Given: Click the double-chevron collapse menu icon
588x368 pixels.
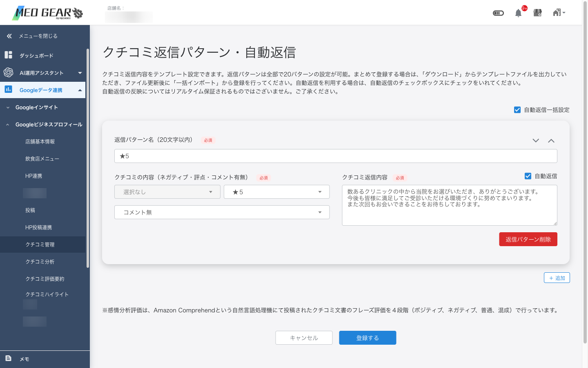Looking at the screenshot, I should pyautogui.click(x=9, y=36).
